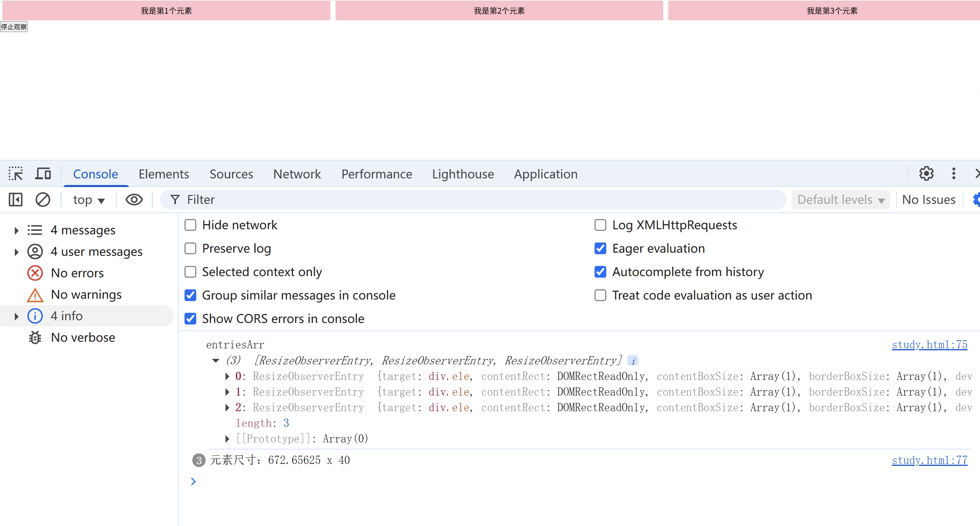Screen dimensions: 980x526
Task: Select 4 info in the message sidebar
Action: [66, 316]
